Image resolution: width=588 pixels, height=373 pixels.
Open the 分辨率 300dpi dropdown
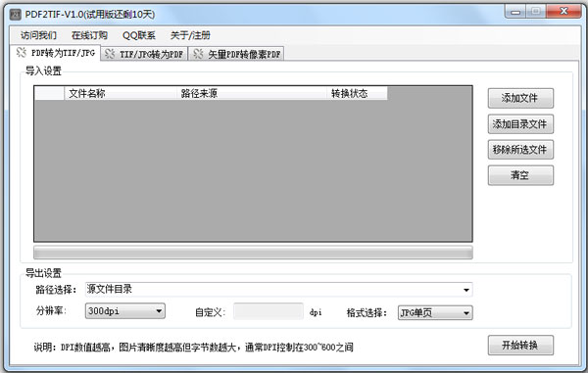point(124,311)
